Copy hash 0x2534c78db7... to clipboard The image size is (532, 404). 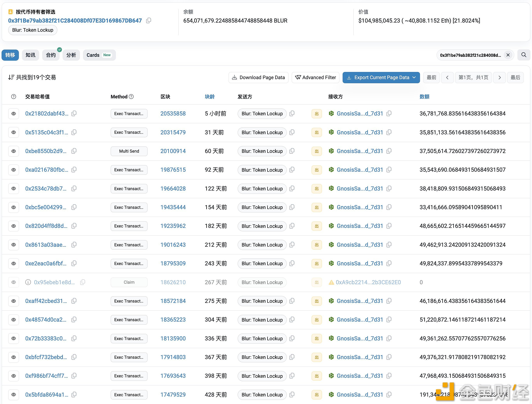pyautogui.click(x=74, y=188)
